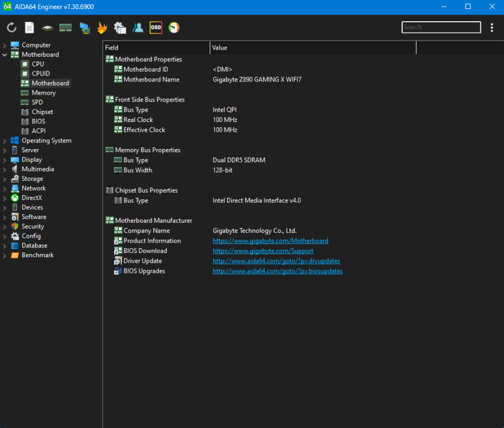Expand the Computer tree node
This screenshot has height=428, width=504.
point(4,45)
